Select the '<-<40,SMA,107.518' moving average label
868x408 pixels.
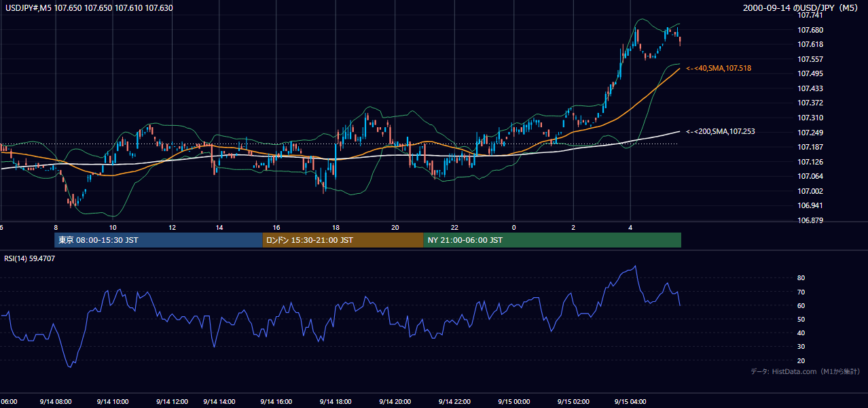coord(719,68)
